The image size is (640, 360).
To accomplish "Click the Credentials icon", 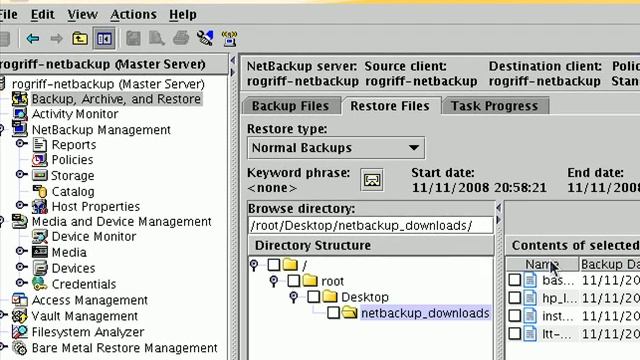I will tap(40, 284).
